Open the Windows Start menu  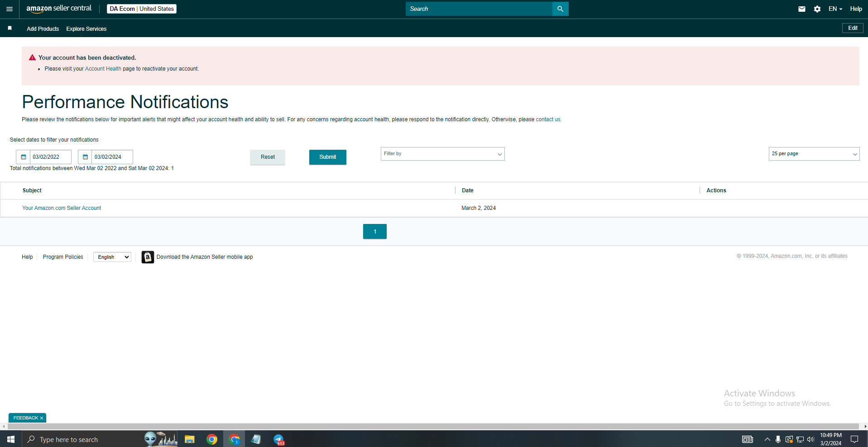tap(11, 439)
